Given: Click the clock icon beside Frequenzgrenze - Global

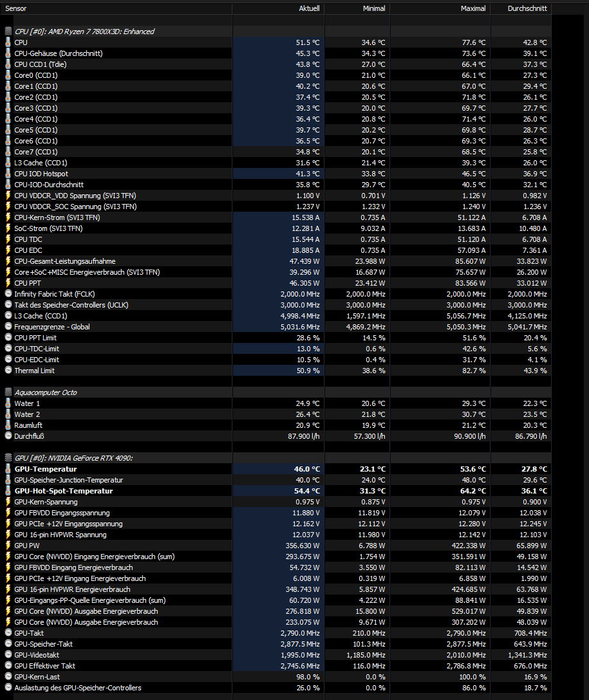Looking at the screenshot, I should [8, 327].
